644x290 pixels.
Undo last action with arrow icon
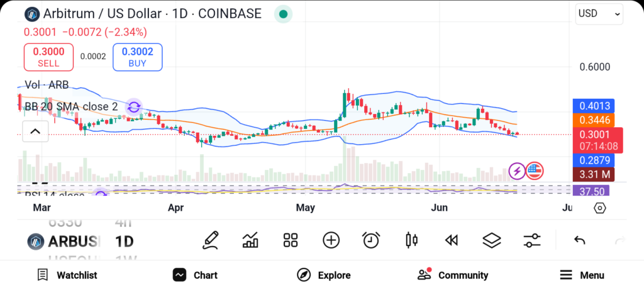(580, 240)
